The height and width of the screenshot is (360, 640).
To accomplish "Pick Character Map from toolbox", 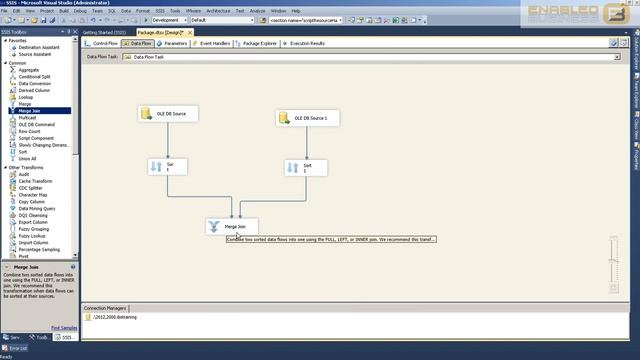I will (33, 195).
